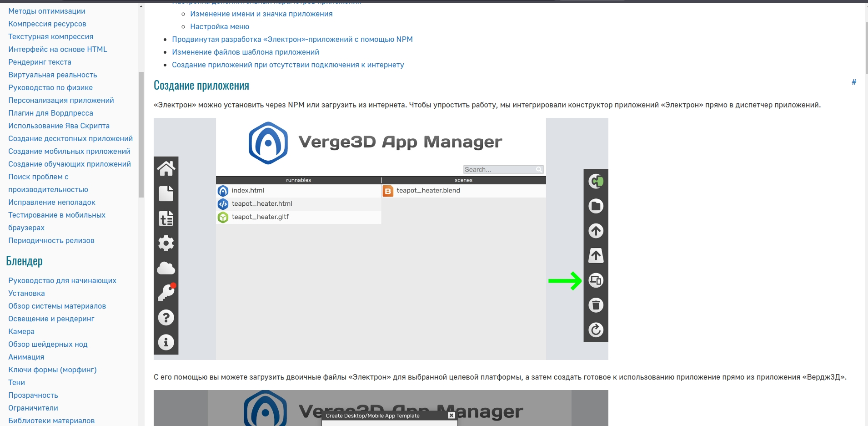
Task: Click the green puzzles editor icon
Action: point(596,182)
